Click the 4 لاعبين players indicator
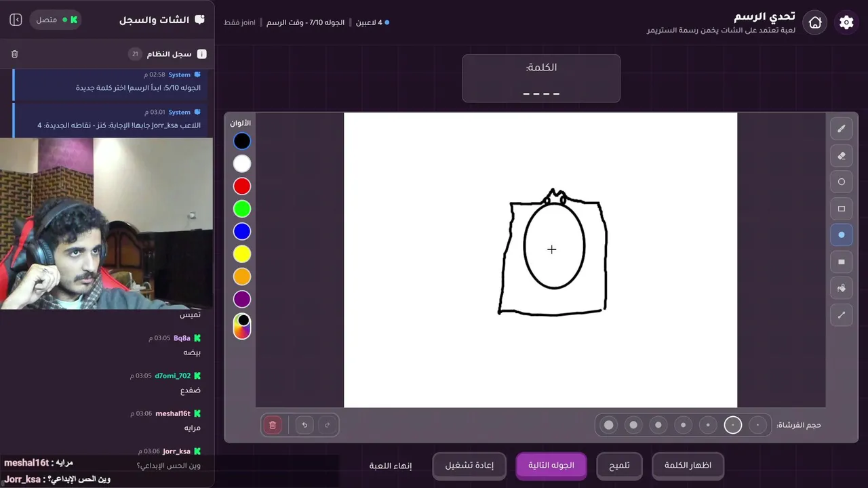Screen dimensions: 868x488 373,22
